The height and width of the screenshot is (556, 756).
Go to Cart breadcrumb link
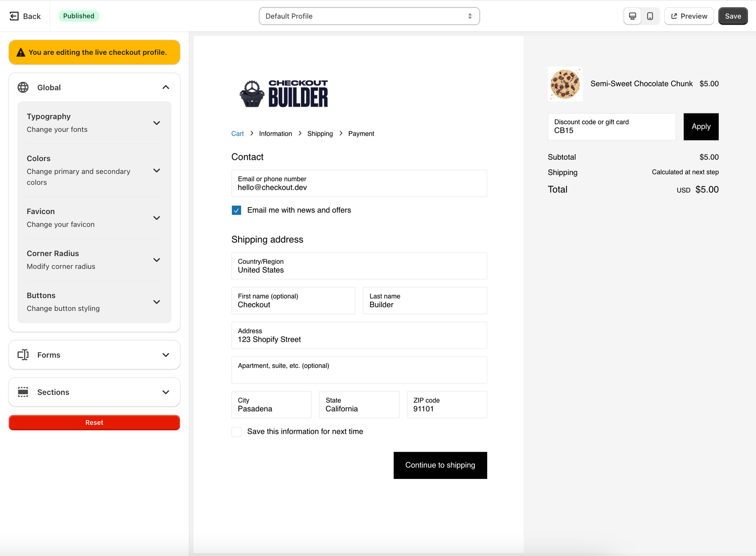(x=237, y=134)
